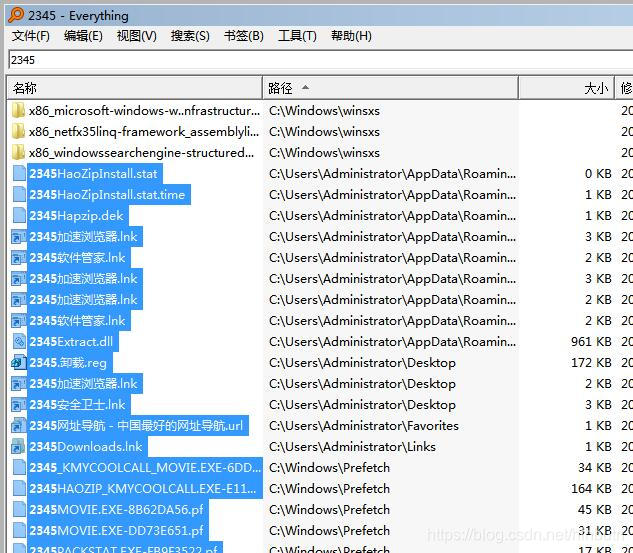Click the Everything magnifier icon in title bar
This screenshot has width=633, height=553.
click(16, 15)
